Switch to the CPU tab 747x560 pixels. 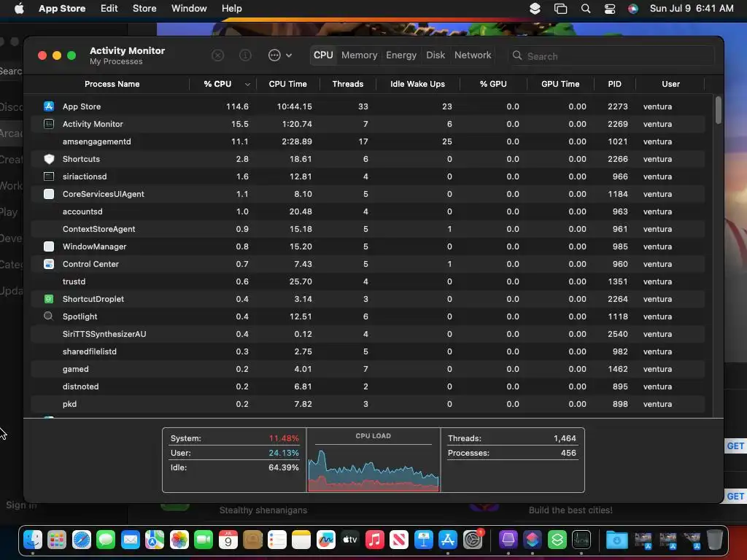point(323,55)
